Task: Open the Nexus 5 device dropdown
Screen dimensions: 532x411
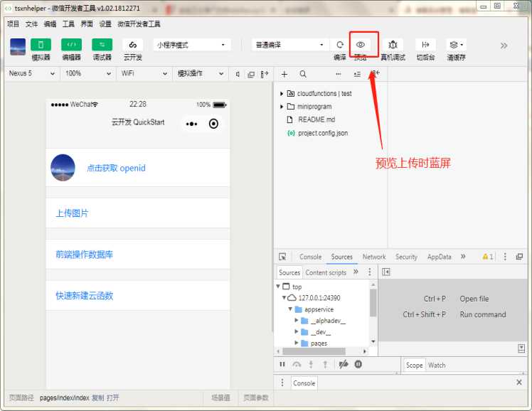Action: pos(31,73)
